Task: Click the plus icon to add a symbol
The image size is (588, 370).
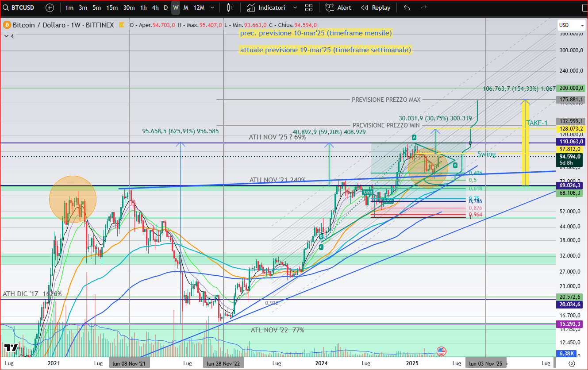Action: click(50, 8)
